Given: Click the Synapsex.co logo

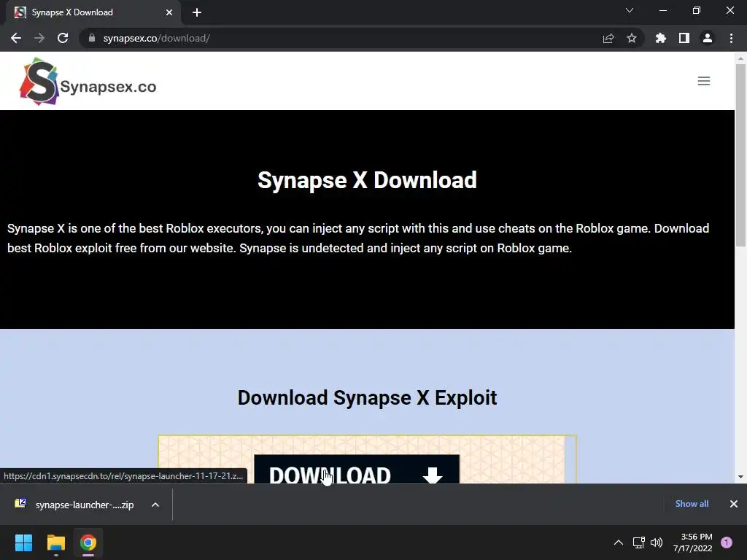Looking at the screenshot, I should click(88, 82).
